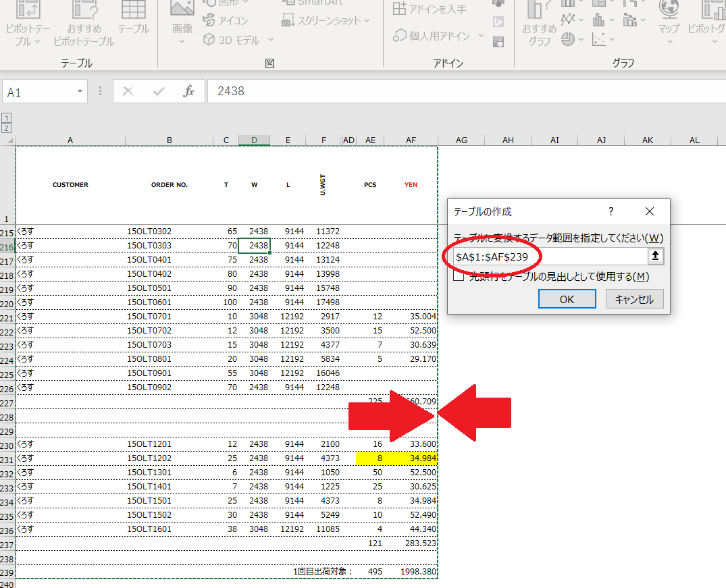726x588 pixels.
Task: Click the red YEN header cell
Action: 411,185
